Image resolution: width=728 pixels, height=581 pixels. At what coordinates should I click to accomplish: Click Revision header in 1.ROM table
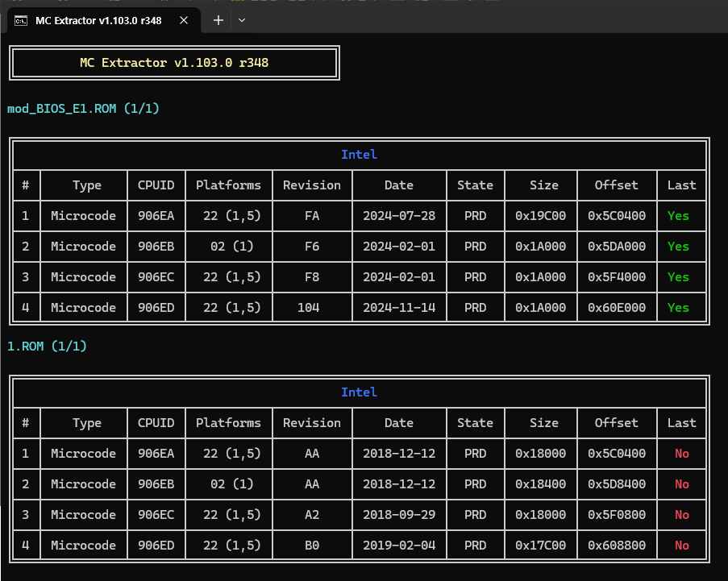[312, 423]
